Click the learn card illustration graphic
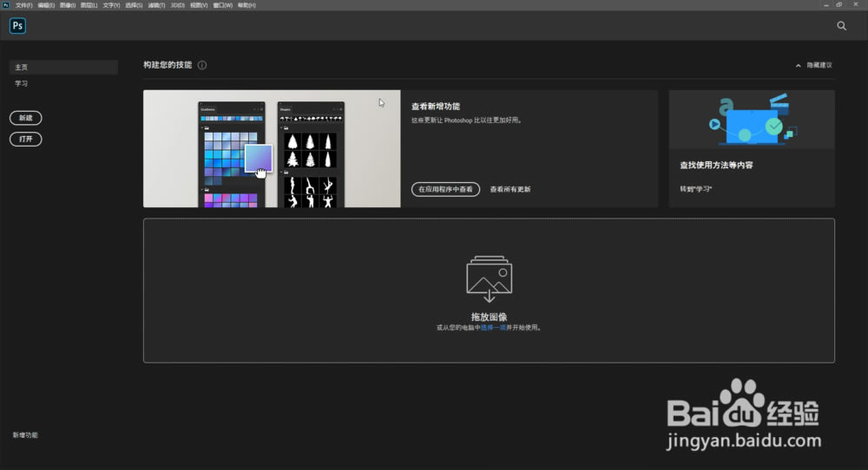The height and width of the screenshot is (470, 868). (x=751, y=121)
